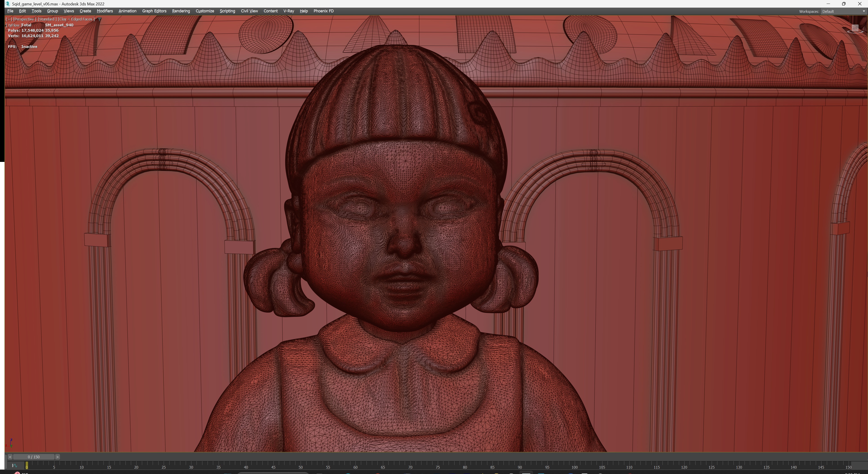Click the viewport filter funnel icon
The height and width of the screenshot is (474, 868).
tap(99, 19)
